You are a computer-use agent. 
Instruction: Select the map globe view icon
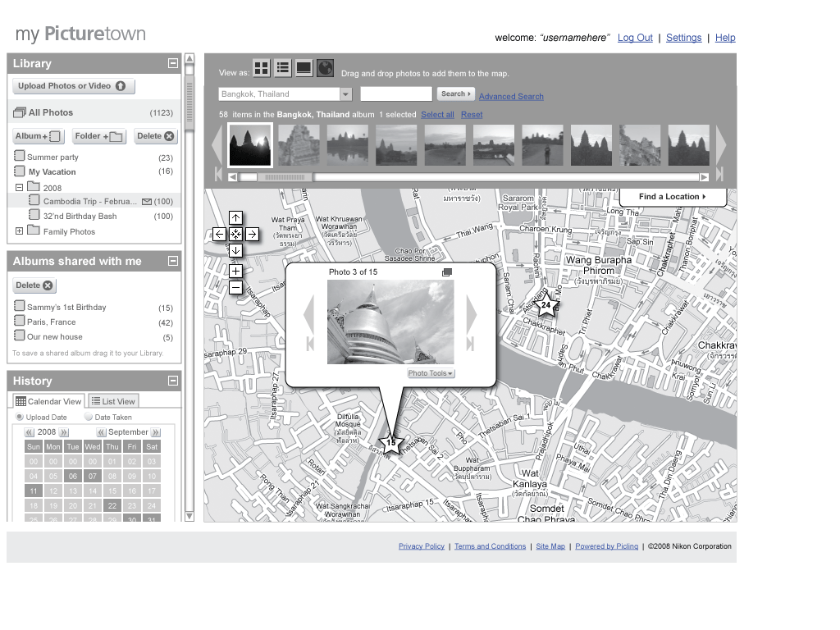[325, 69]
